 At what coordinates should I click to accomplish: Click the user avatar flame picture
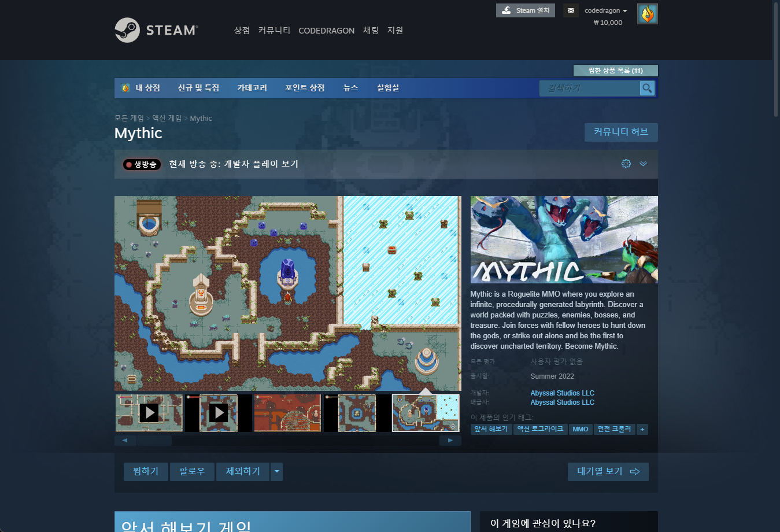tap(647, 14)
